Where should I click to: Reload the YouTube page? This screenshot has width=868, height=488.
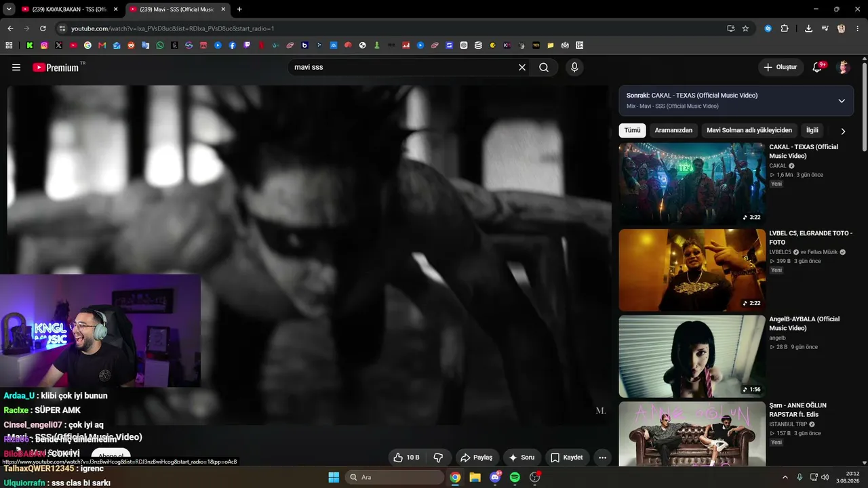[43, 28]
